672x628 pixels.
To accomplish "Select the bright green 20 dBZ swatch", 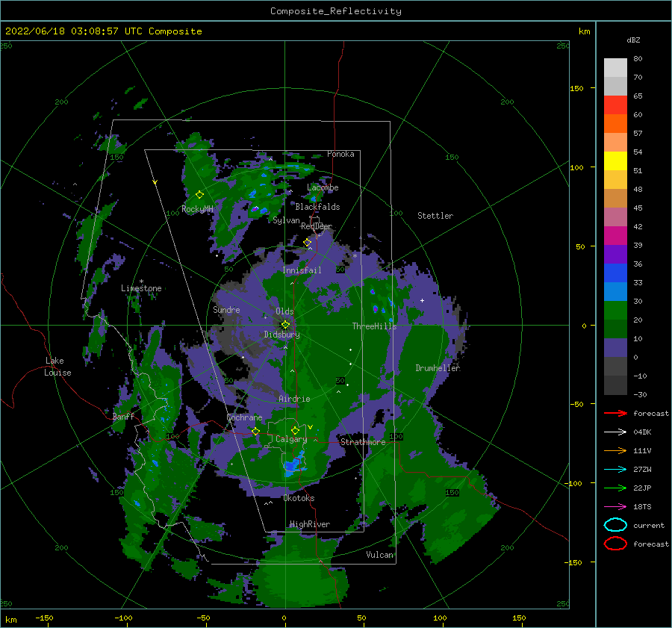I will tap(615, 310).
